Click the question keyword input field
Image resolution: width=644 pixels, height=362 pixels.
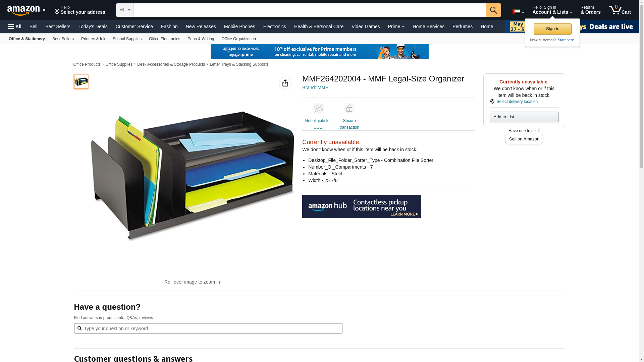pos(208,328)
